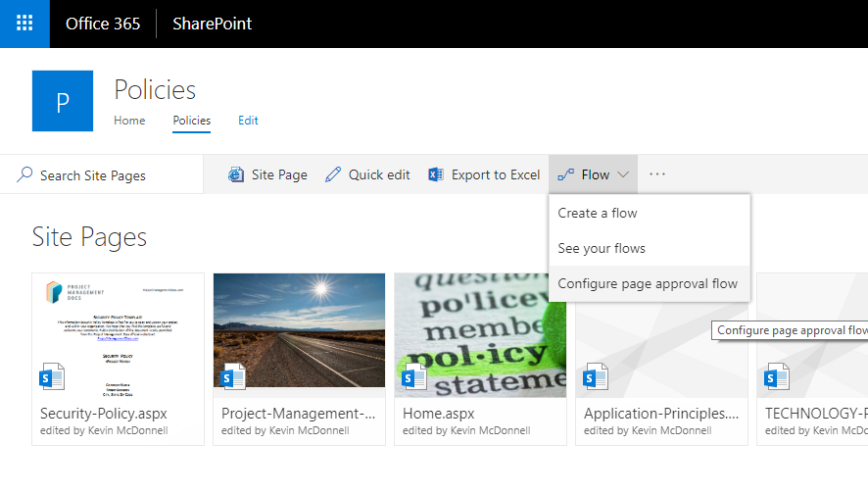The image size is (868, 494).
Task: Click the Policies site logo tile
Action: pyautogui.click(x=63, y=101)
